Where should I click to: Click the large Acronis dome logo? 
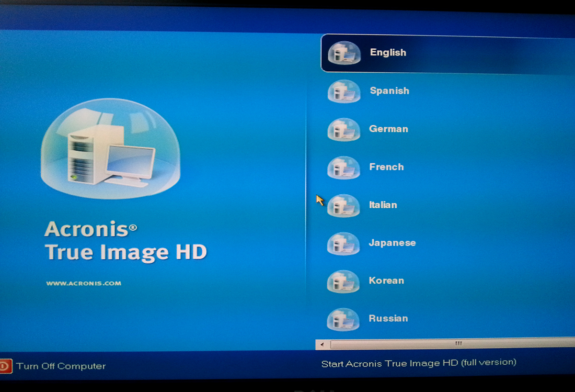(x=110, y=149)
